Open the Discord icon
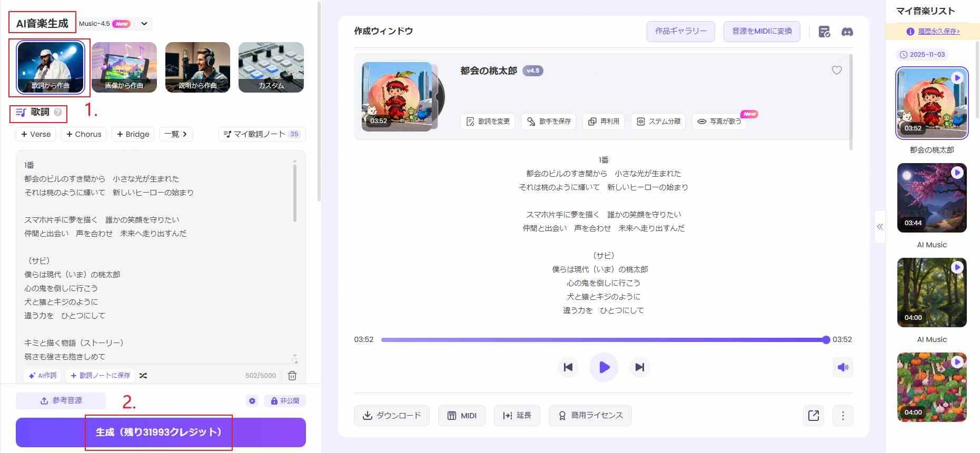 click(x=847, y=32)
